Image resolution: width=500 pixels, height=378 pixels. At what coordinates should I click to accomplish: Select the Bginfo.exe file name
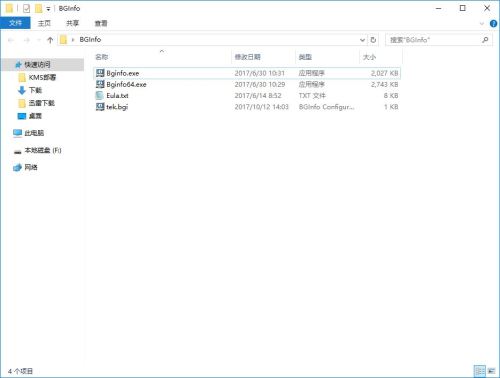(123, 73)
